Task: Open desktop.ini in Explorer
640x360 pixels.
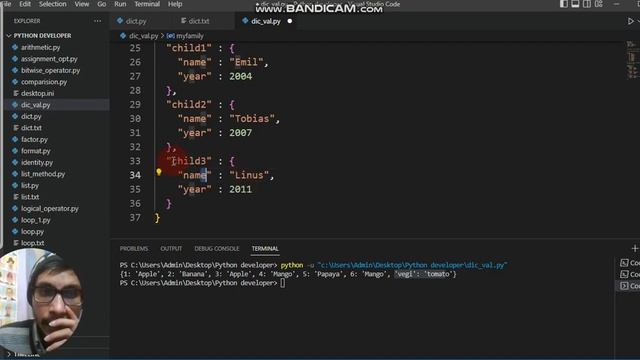Action: 37,93
